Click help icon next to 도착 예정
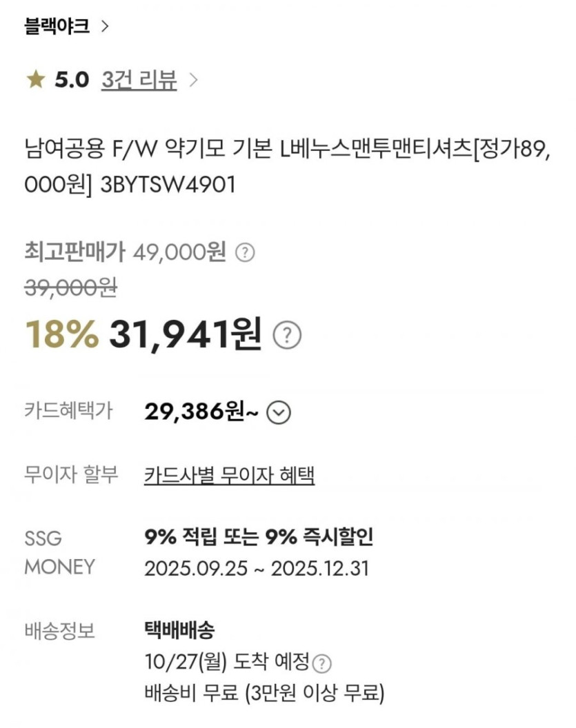Image resolution: width=576 pixels, height=728 pixels. pyautogui.click(x=322, y=665)
